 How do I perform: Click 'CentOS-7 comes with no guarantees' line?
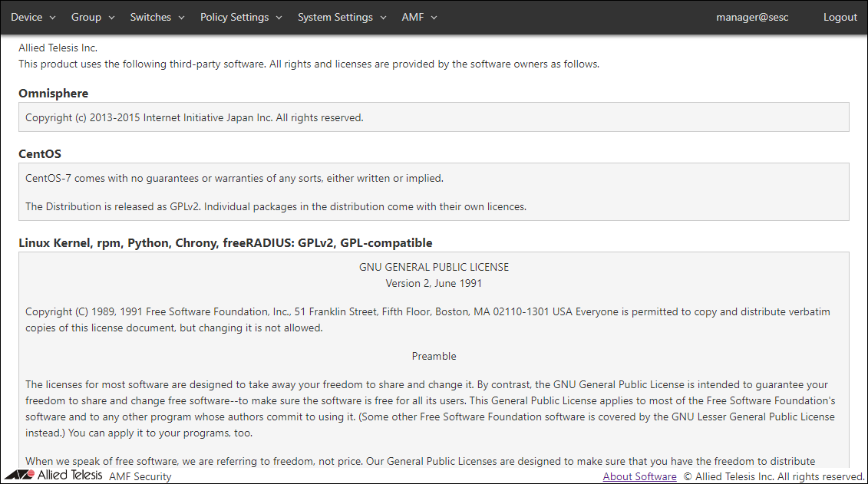pos(234,178)
